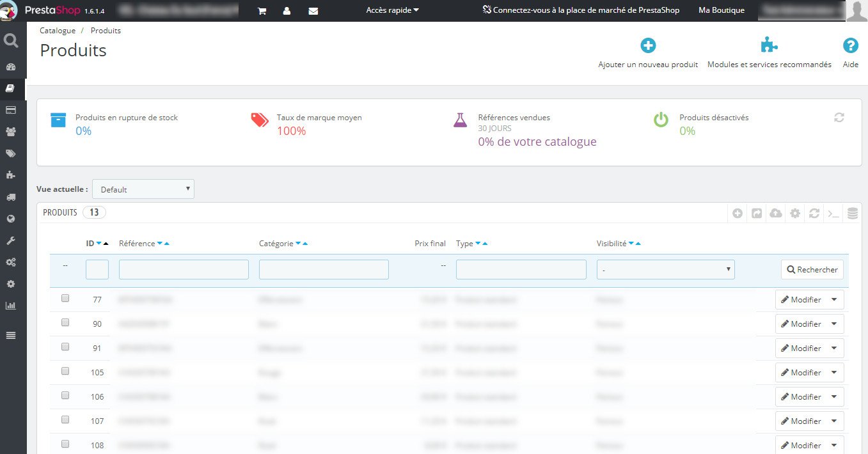Open the Preferences wrench icon in sidebar
The width and height of the screenshot is (868, 454).
tap(10, 240)
